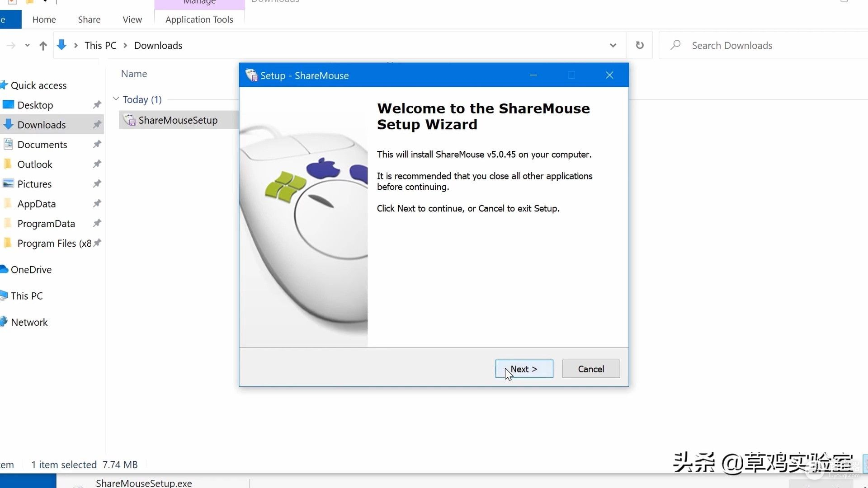
Task: Click pin icon next to Documents
Action: point(97,145)
